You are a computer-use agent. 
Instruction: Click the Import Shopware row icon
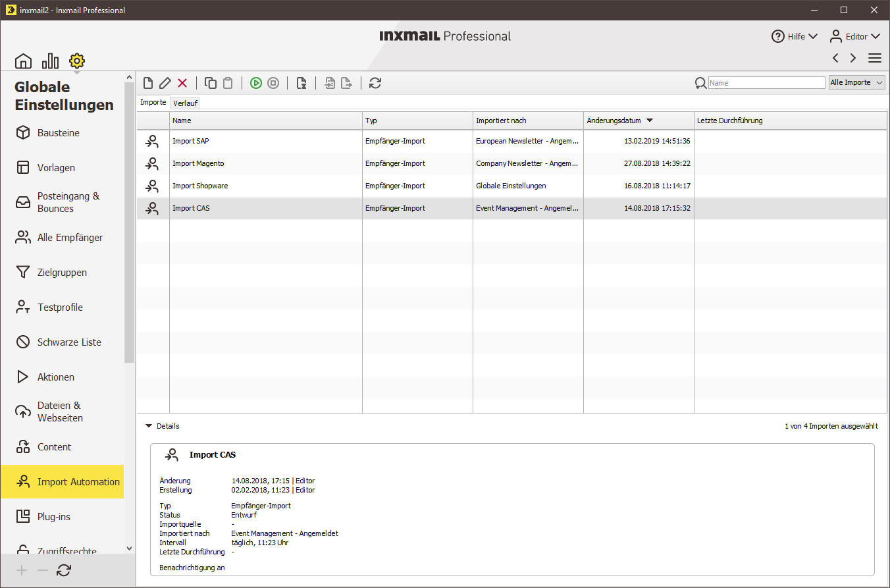tap(152, 186)
